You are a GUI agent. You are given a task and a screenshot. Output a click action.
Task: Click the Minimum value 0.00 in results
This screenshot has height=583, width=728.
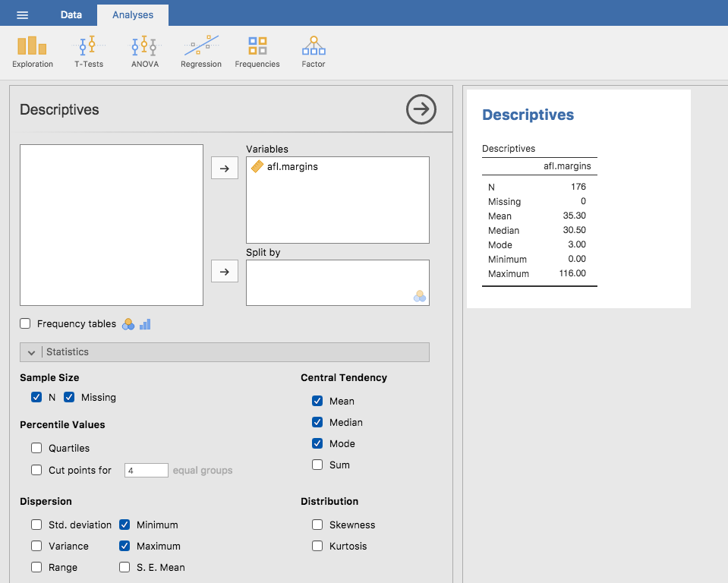point(577,259)
